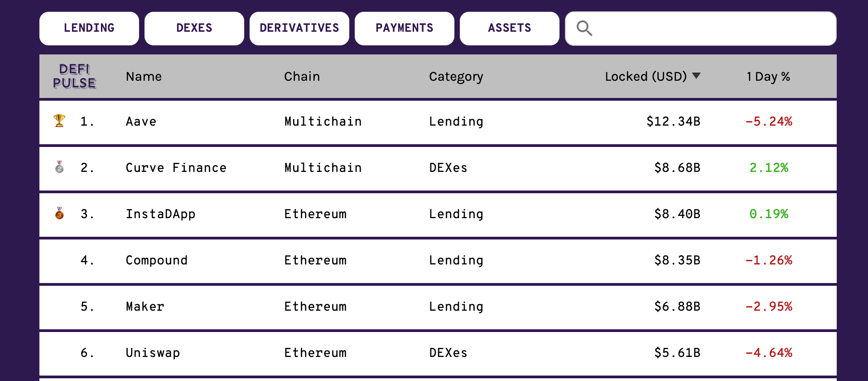Open the Maker project link
This screenshot has width=868, height=381.
point(145,307)
